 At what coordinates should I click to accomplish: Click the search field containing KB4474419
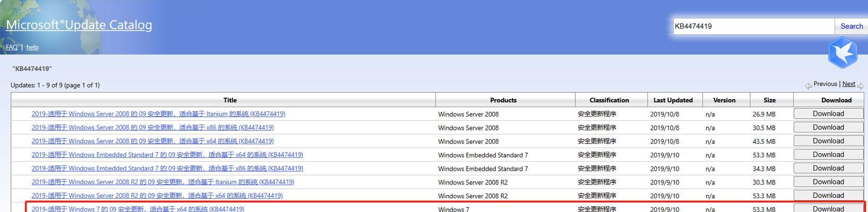(x=753, y=26)
